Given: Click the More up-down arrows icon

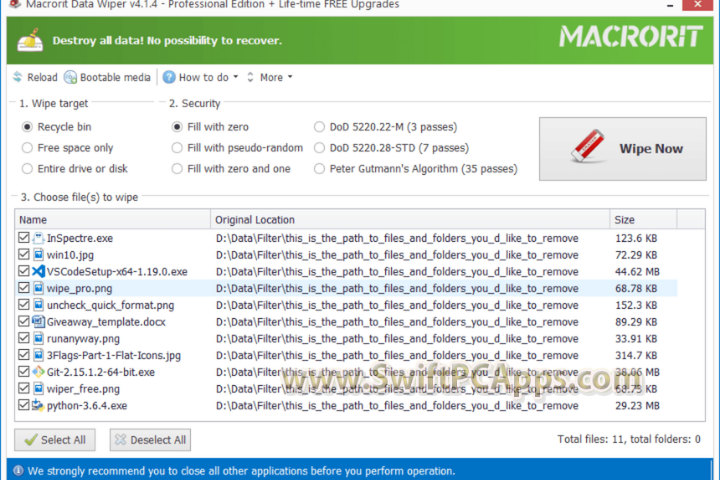Looking at the screenshot, I should [x=250, y=77].
